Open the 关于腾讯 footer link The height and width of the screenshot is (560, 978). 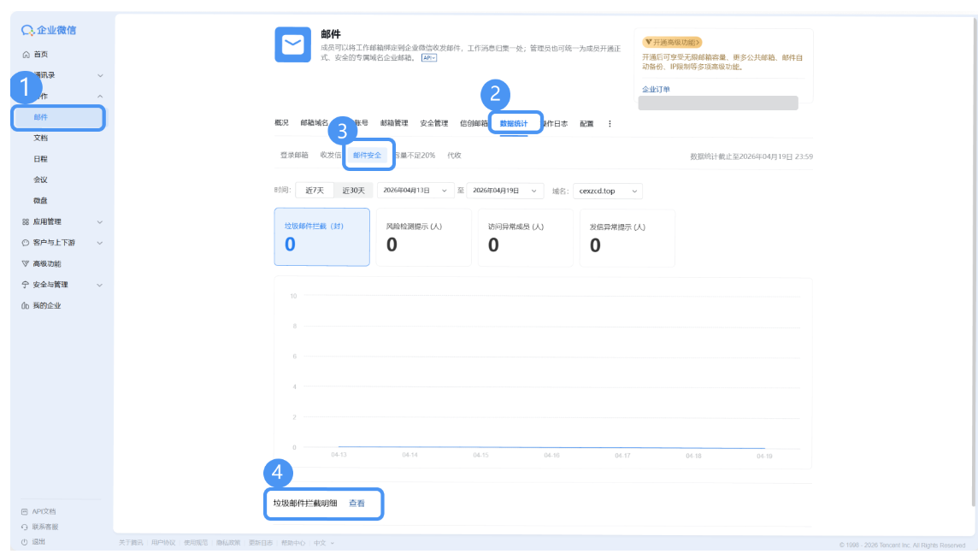131,543
